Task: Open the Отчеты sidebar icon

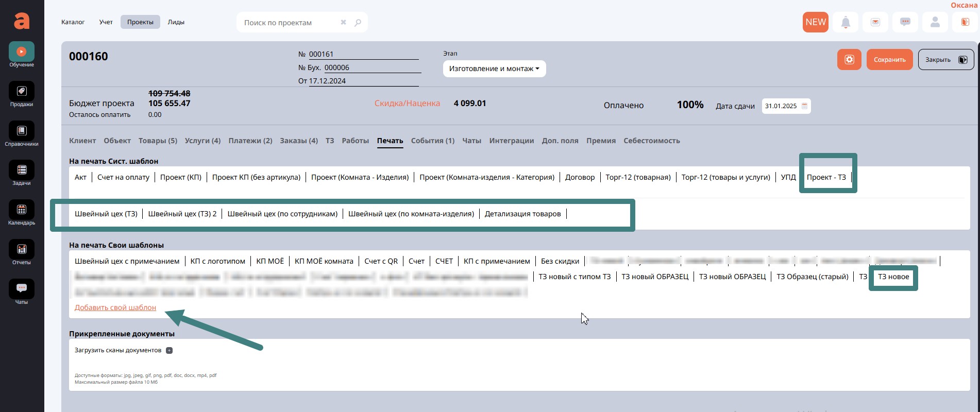Action: 21,250
